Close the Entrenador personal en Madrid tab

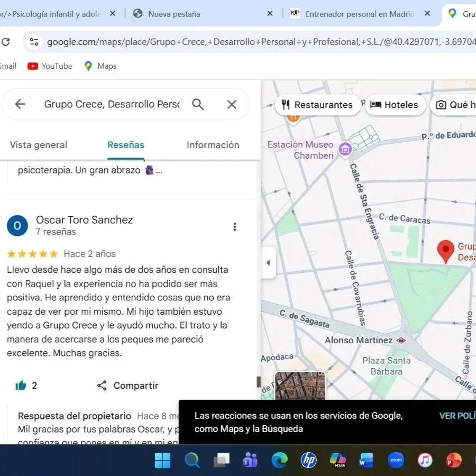427,14
